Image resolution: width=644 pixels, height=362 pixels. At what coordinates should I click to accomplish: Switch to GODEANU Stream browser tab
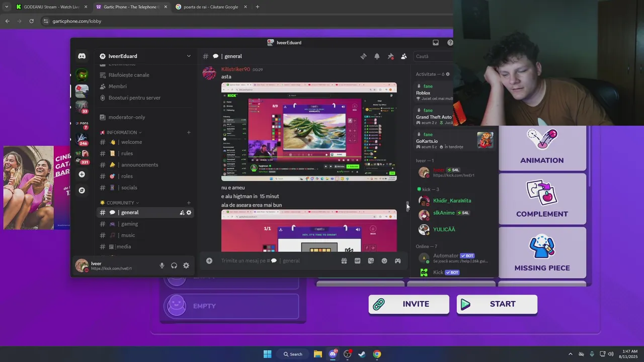[52, 7]
